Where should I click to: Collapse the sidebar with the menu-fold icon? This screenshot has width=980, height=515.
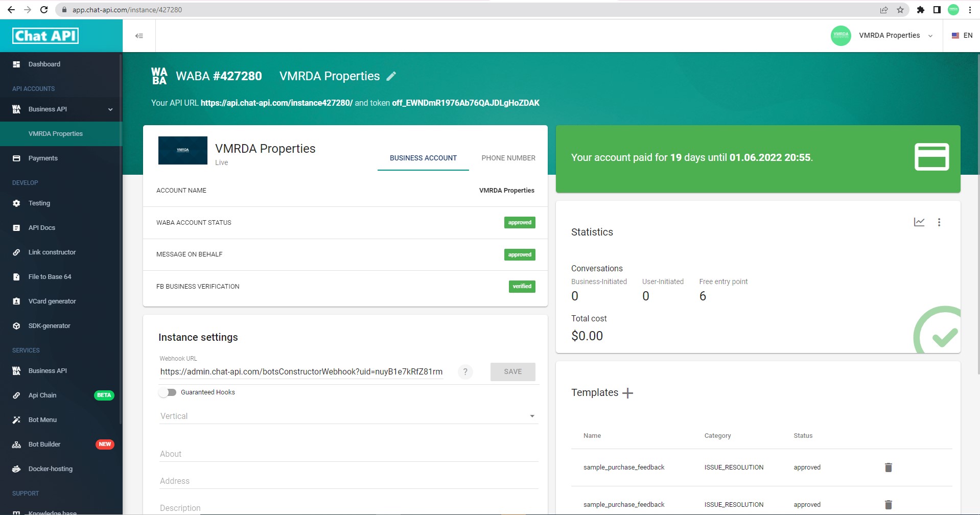coord(139,36)
